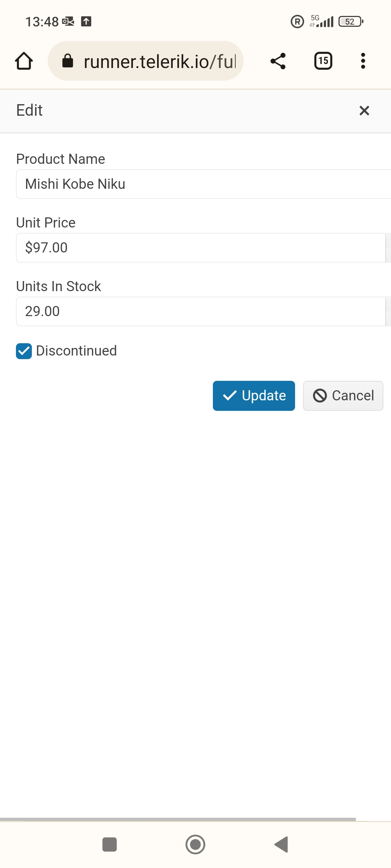Tap the battery indicator in status bar
The height and width of the screenshot is (868, 391).
(x=350, y=22)
